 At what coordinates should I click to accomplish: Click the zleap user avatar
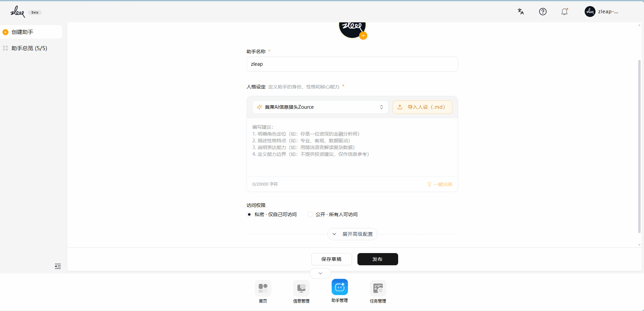tap(590, 12)
